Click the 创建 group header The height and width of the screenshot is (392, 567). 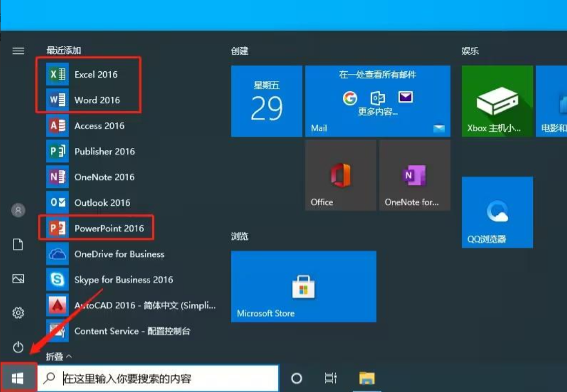240,51
